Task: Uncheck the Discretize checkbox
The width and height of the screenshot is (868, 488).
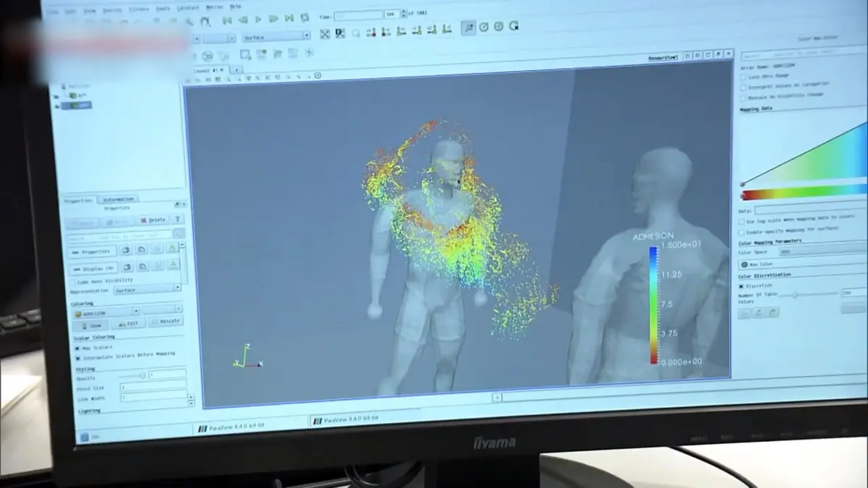Action: (x=741, y=286)
